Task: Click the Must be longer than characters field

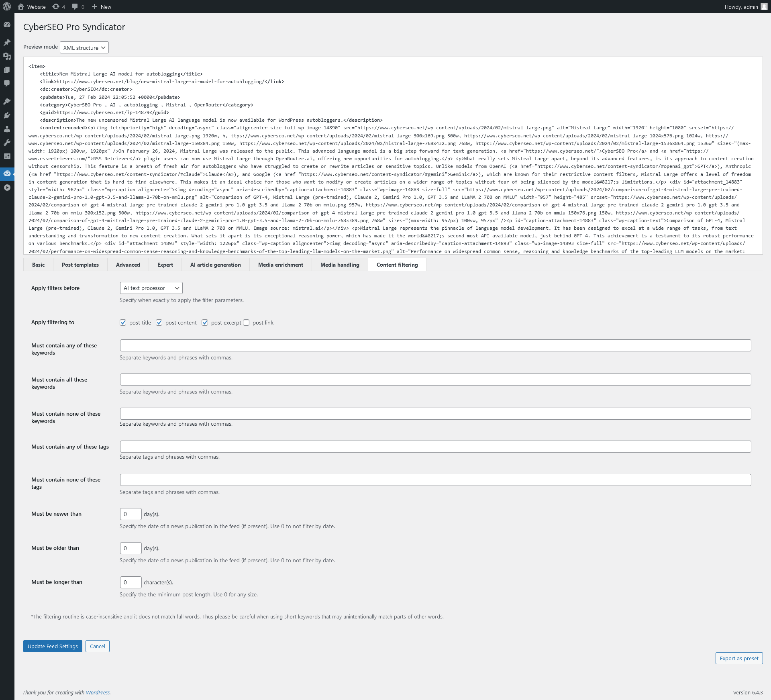Action: pyautogui.click(x=131, y=582)
